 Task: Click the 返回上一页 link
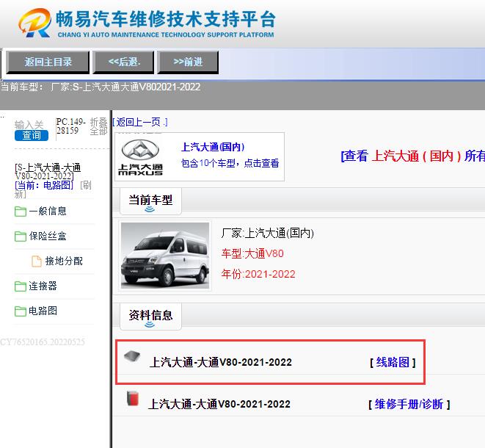[x=140, y=122]
